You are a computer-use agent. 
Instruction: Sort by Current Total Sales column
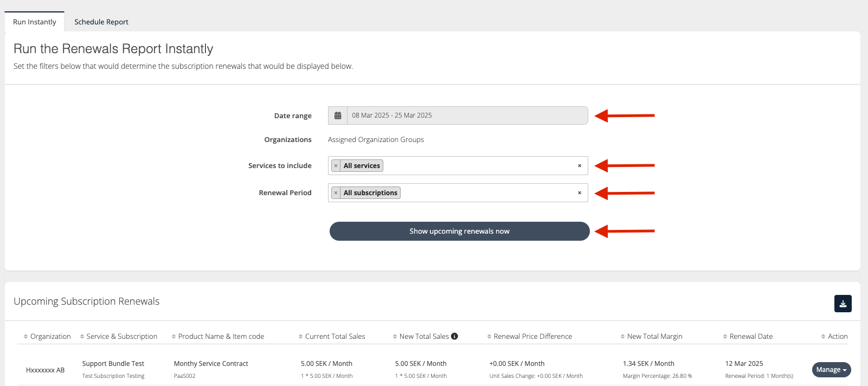tap(335, 337)
